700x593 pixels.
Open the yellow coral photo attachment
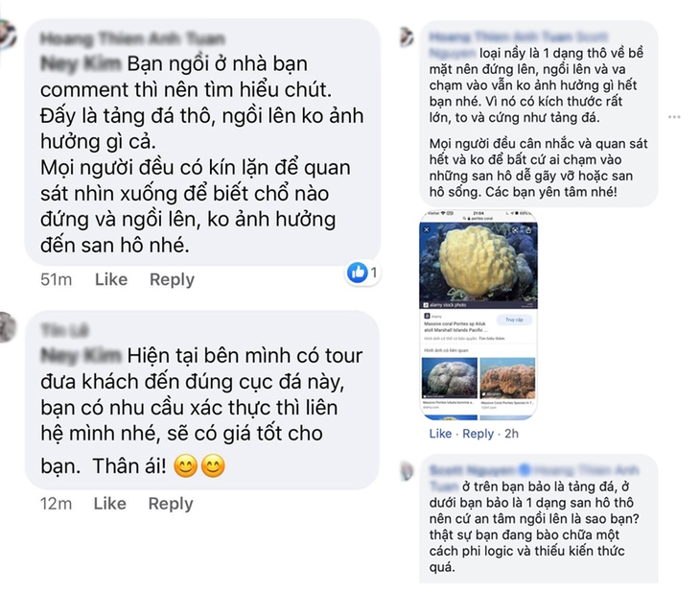point(478,262)
